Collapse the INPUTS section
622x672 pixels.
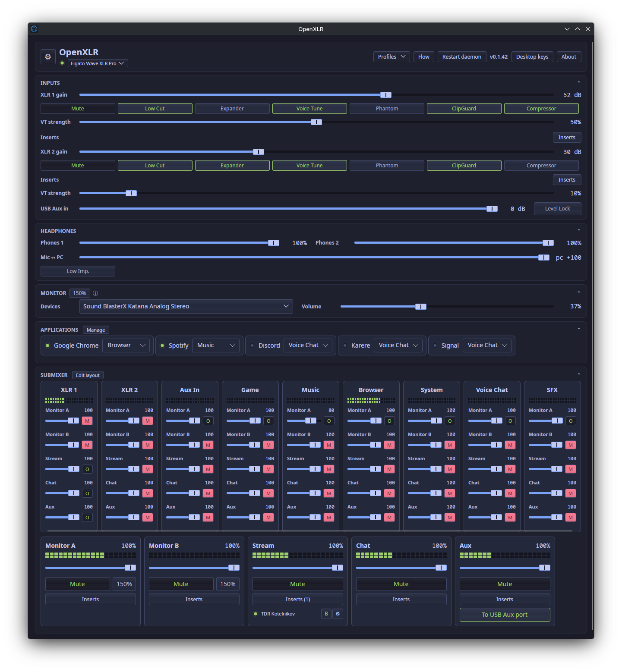pos(579,82)
